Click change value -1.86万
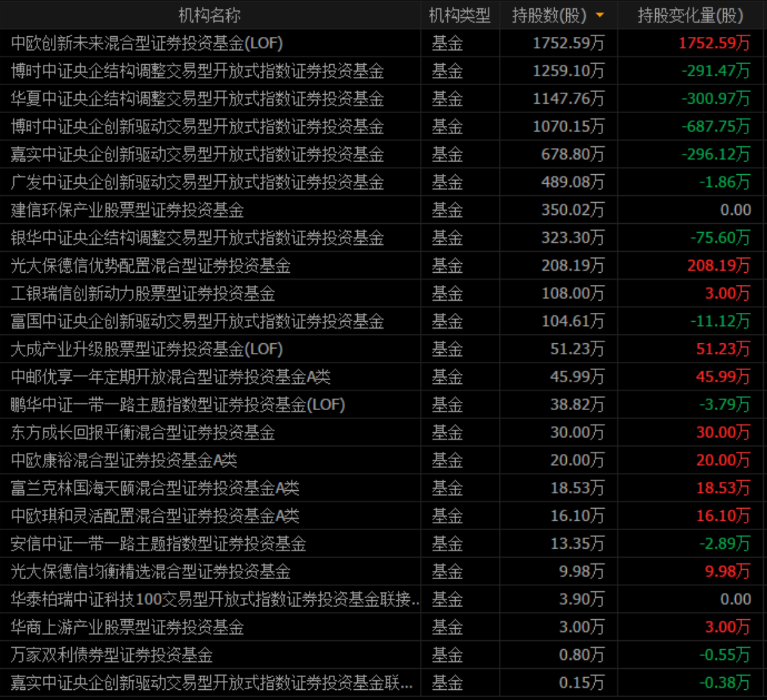767x700 pixels. [725, 182]
